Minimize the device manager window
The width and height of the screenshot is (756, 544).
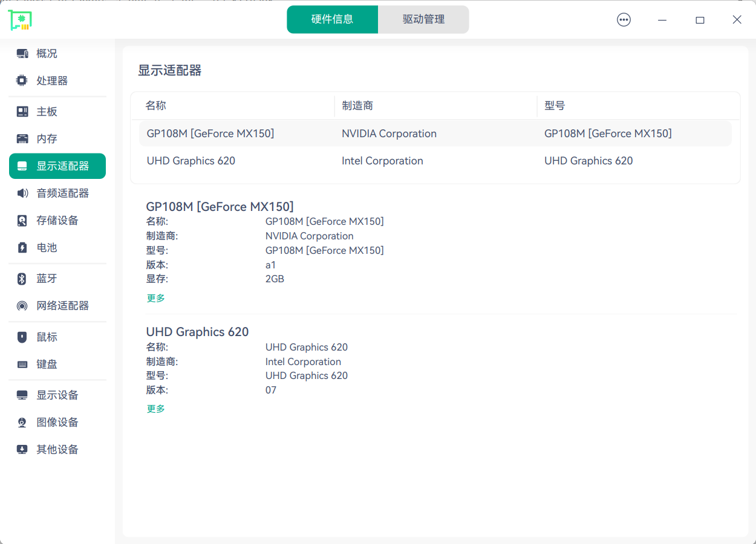coord(662,20)
